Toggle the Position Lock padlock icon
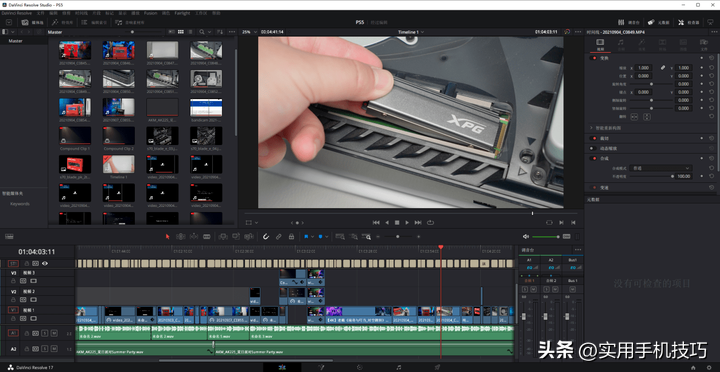 pyautogui.click(x=291, y=237)
